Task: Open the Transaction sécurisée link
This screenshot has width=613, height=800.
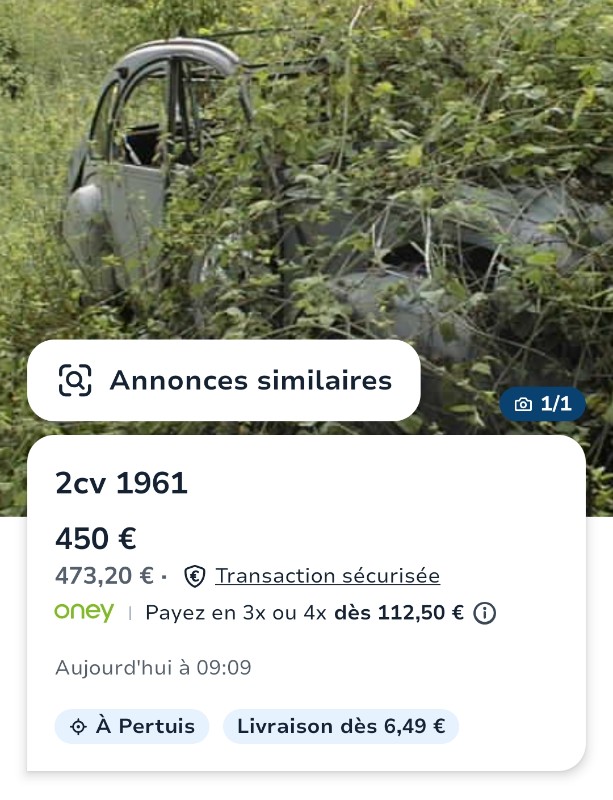Action: coord(327,576)
